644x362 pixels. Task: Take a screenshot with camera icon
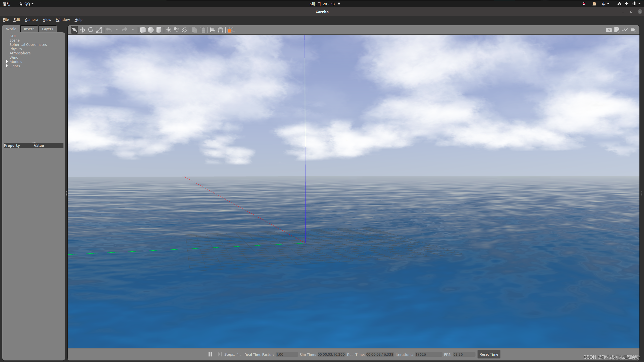pyautogui.click(x=608, y=30)
